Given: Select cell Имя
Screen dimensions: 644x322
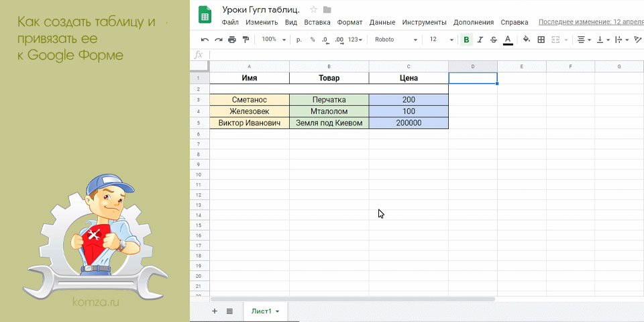Looking at the screenshot, I should pos(250,78).
